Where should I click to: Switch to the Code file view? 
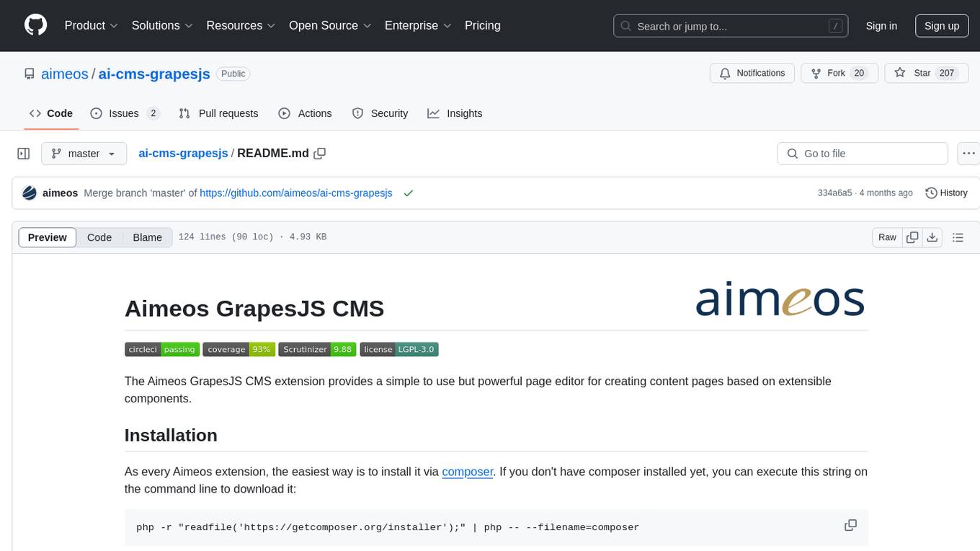point(99,237)
